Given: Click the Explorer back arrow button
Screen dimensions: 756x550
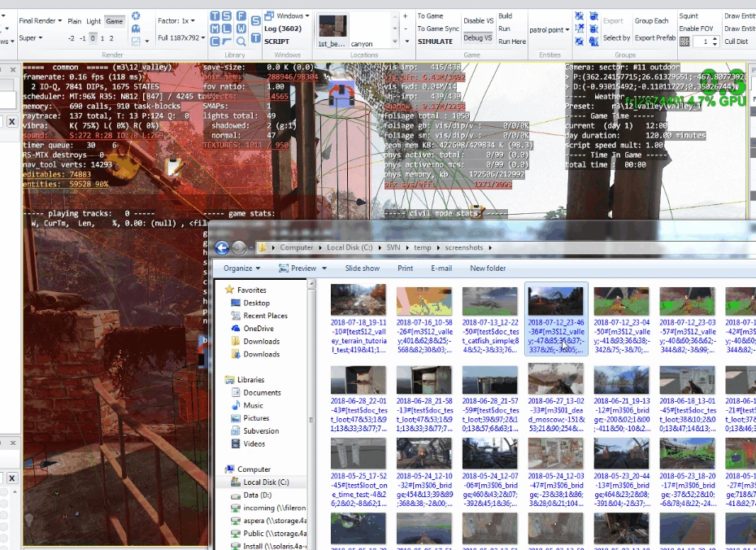Looking at the screenshot, I should click(x=222, y=247).
